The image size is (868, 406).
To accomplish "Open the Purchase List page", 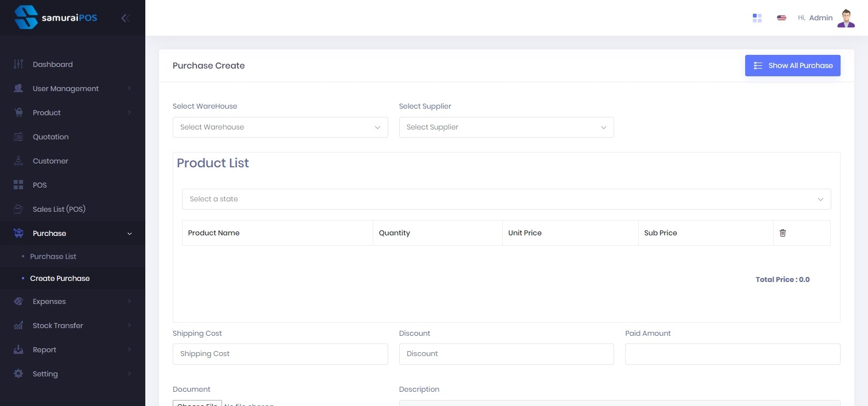I will click(53, 257).
